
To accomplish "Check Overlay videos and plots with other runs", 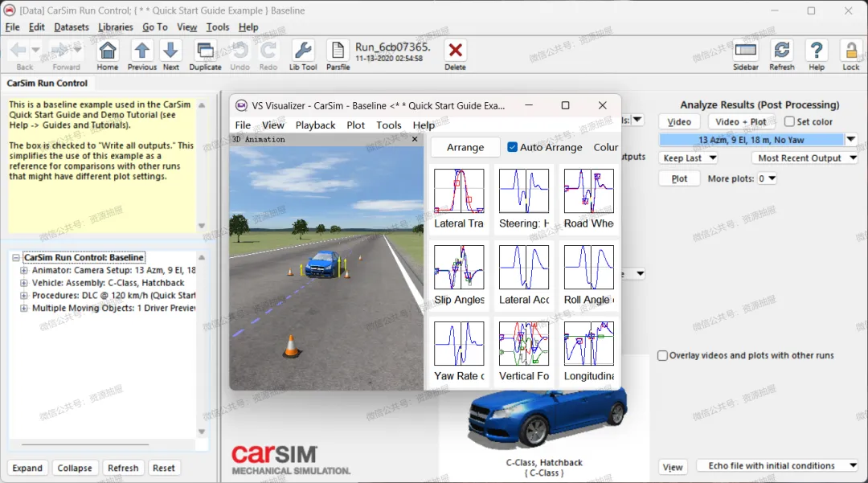I will [x=663, y=356].
